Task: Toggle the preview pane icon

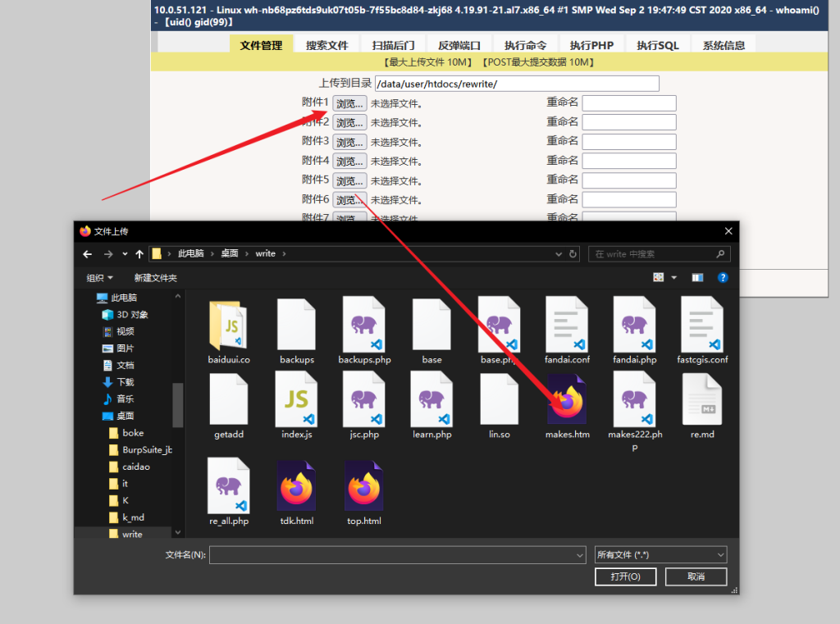Action: [x=697, y=278]
